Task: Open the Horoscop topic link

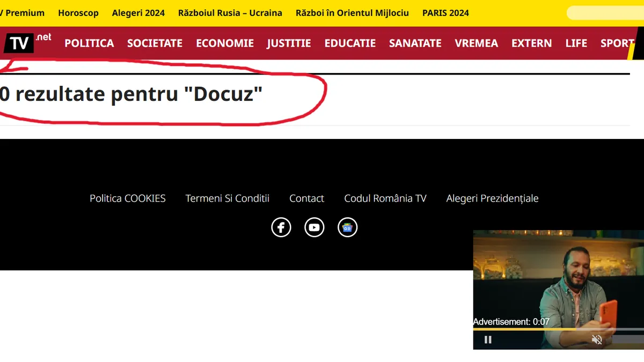Action: 78,13
